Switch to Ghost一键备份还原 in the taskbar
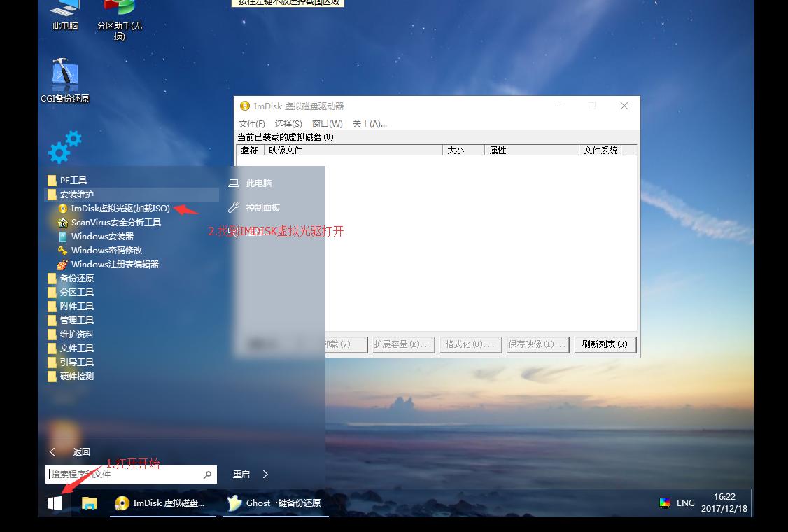Screen dimensions: 788x532 coord(274,503)
